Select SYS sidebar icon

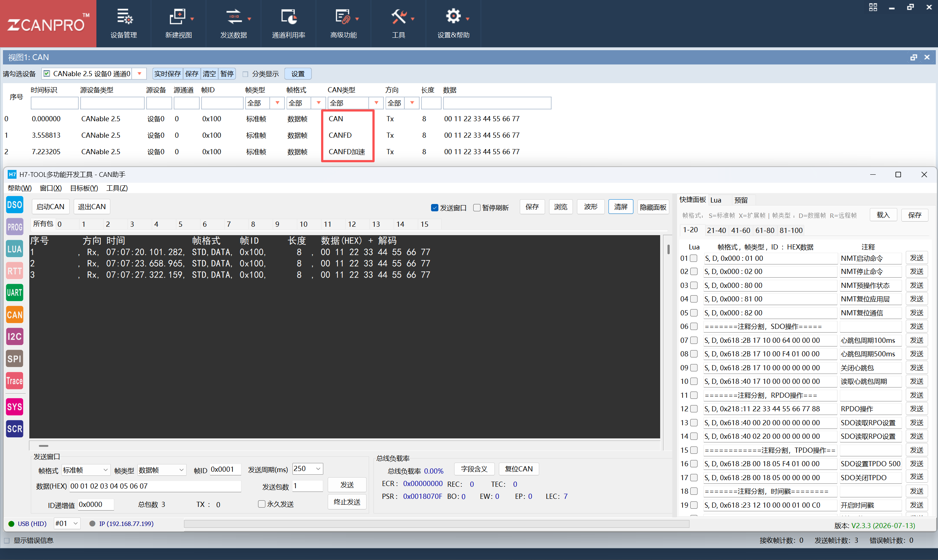[15, 407]
